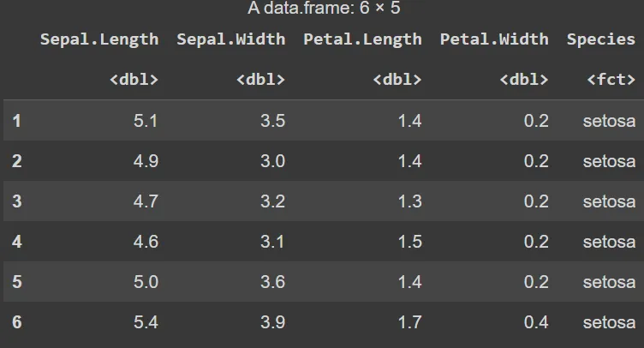Image resolution: width=644 pixels, height=348 pixels.
Task: Select the setosa cell in row 5
Action: [x=609, y=282]
